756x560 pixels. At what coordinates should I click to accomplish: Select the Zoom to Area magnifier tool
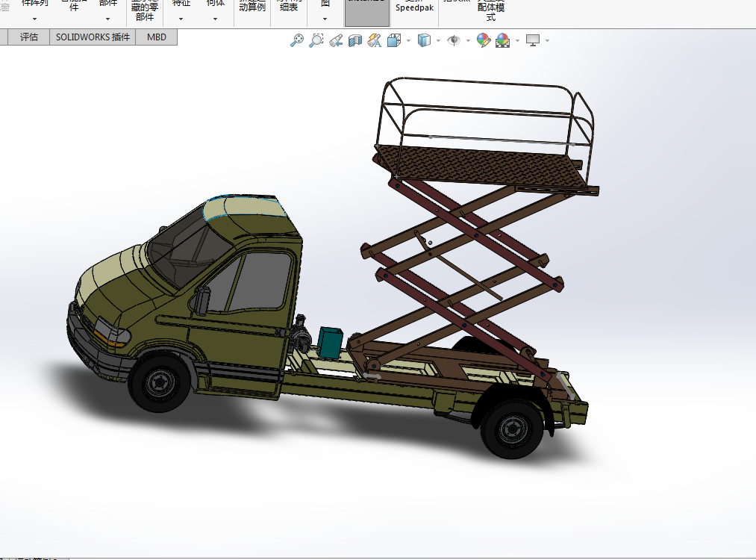[x=316, y=41]
